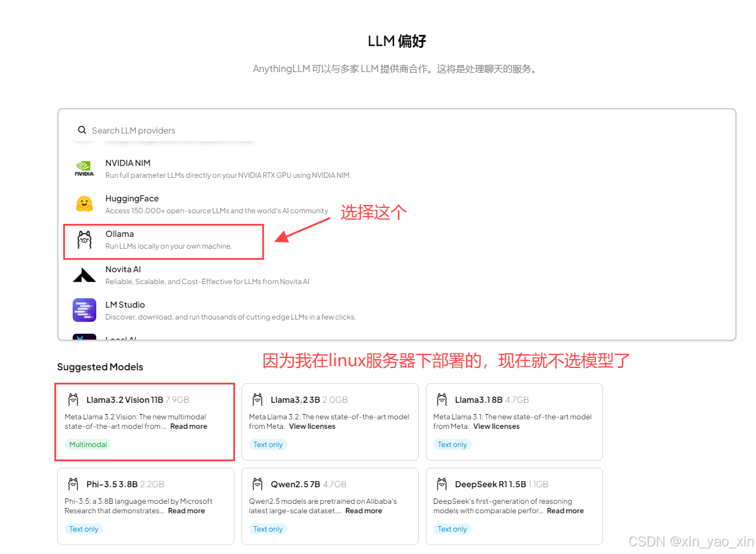Click the 4.7GB size on Llama3.1 8B card
756x554 pixels.
click(x=517, y=400)
